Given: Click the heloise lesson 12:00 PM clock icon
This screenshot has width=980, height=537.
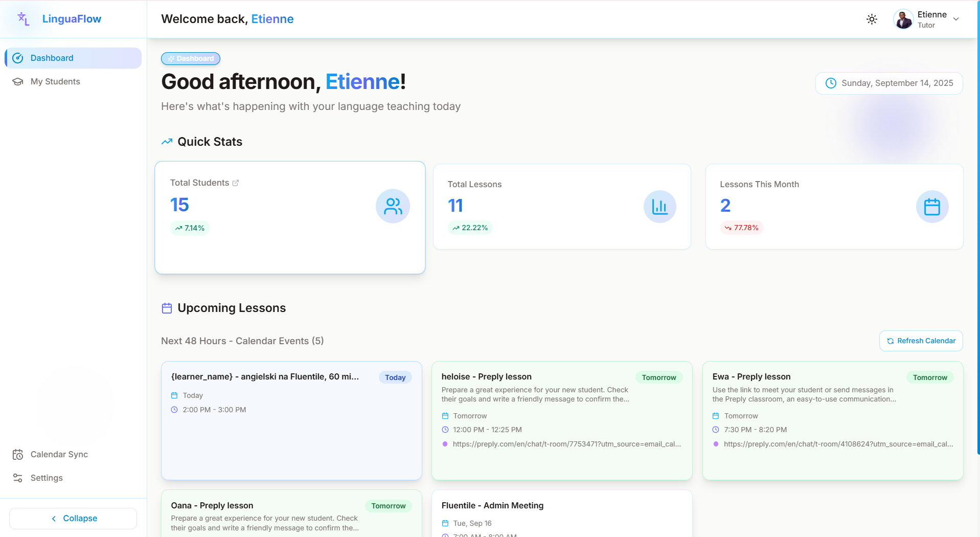Looking at the screenshot, I should pos(445,430).
